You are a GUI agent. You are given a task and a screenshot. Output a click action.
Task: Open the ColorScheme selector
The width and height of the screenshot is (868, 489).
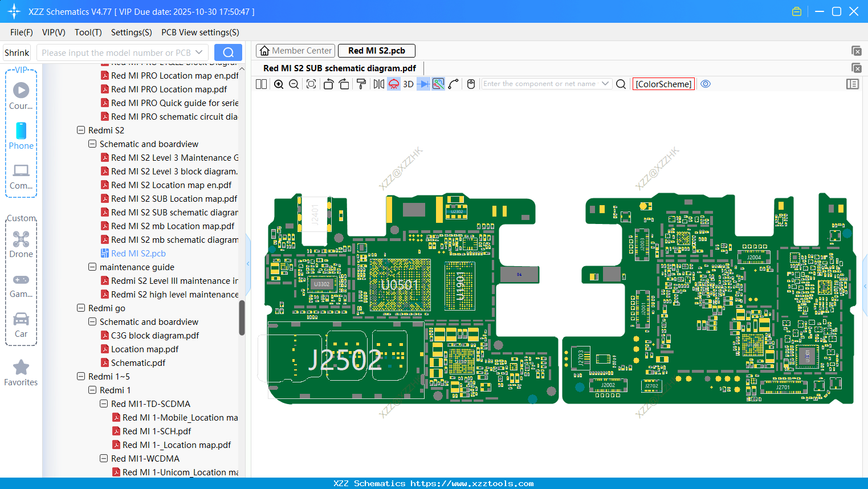(663, 84)
